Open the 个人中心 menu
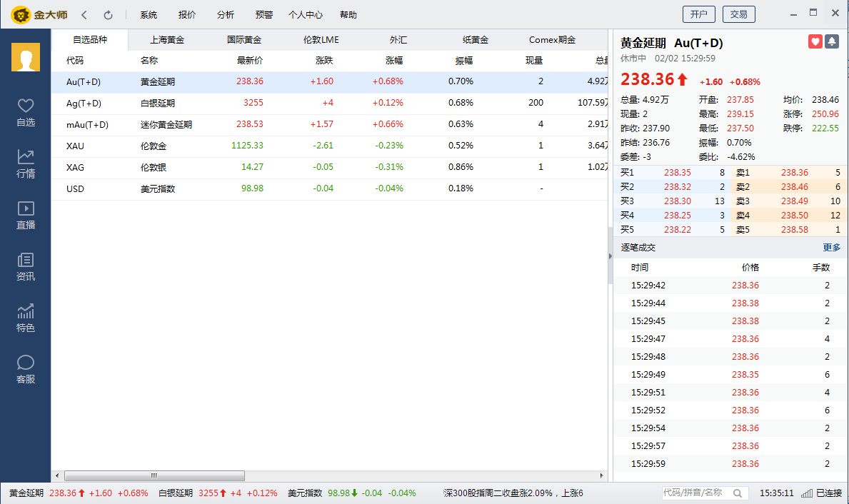849x504 pixels. click(306, 15)
